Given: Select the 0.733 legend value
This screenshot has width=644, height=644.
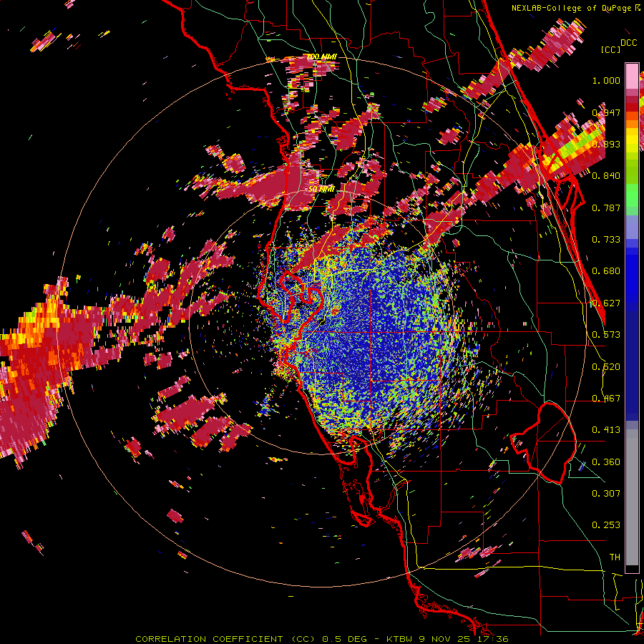Looking at the screenshot, I should pyautogui.click(x=606, y=240).
